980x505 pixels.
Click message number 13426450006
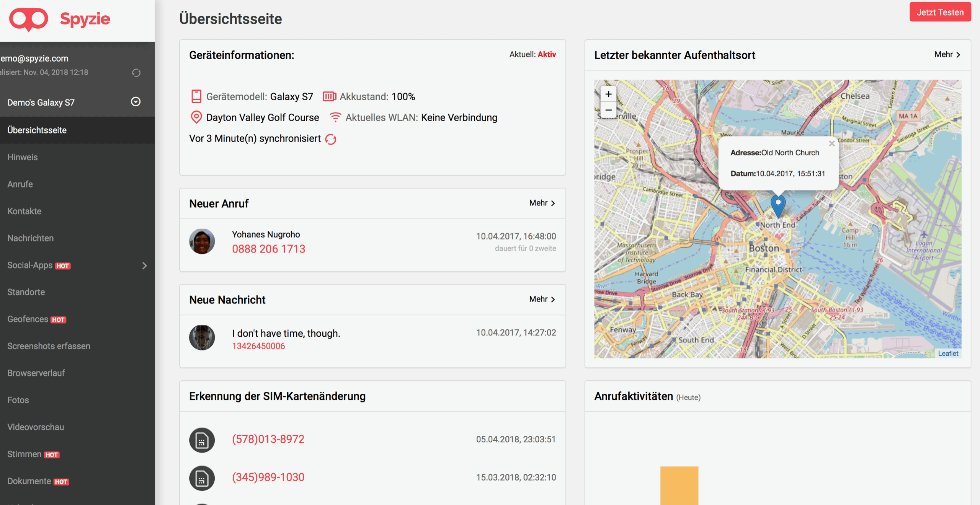click(x=258, y=346)
